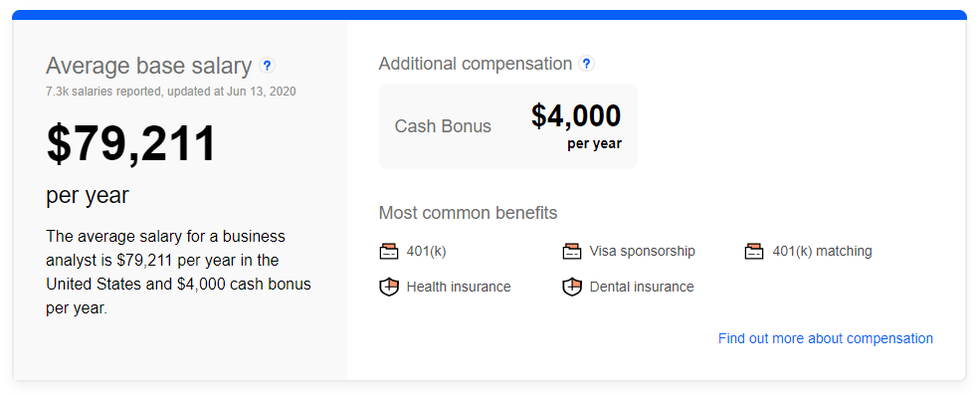Screen dimensions: 980x394
Task: Click the salaries reported update date text
Action: tap(170, 92)
